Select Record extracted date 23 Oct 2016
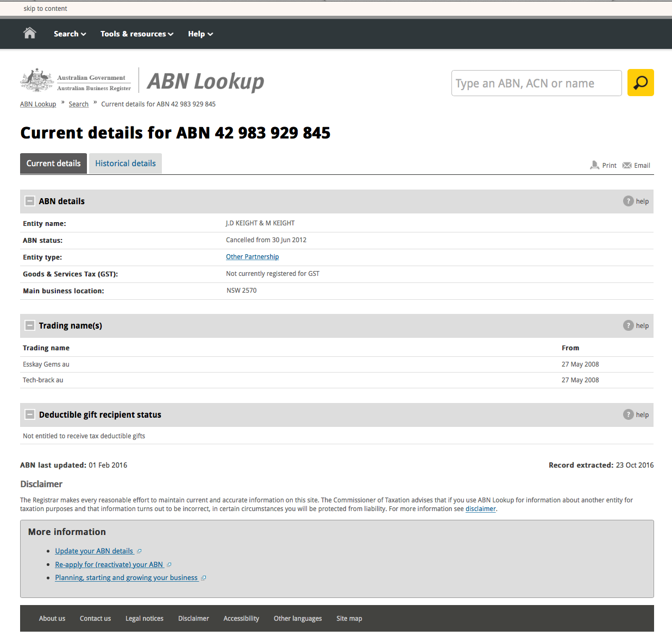This screenshot has height=636, width=672. (x=635, y=465)
